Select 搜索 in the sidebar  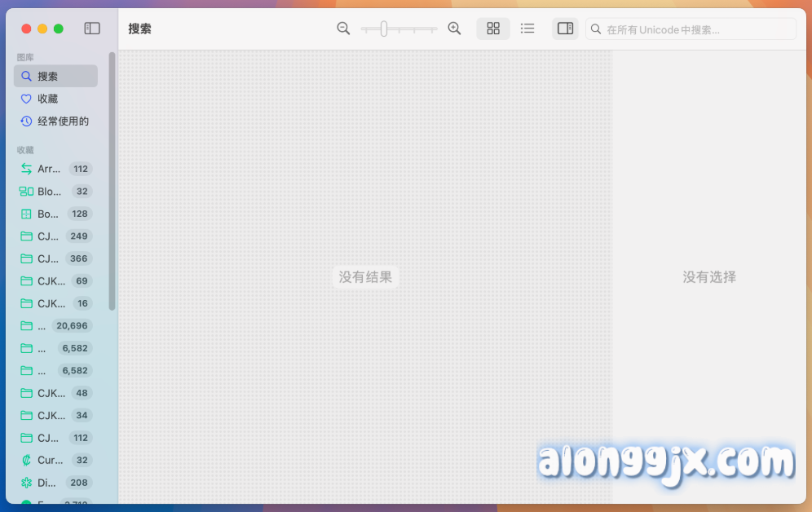tap(55, 76)
